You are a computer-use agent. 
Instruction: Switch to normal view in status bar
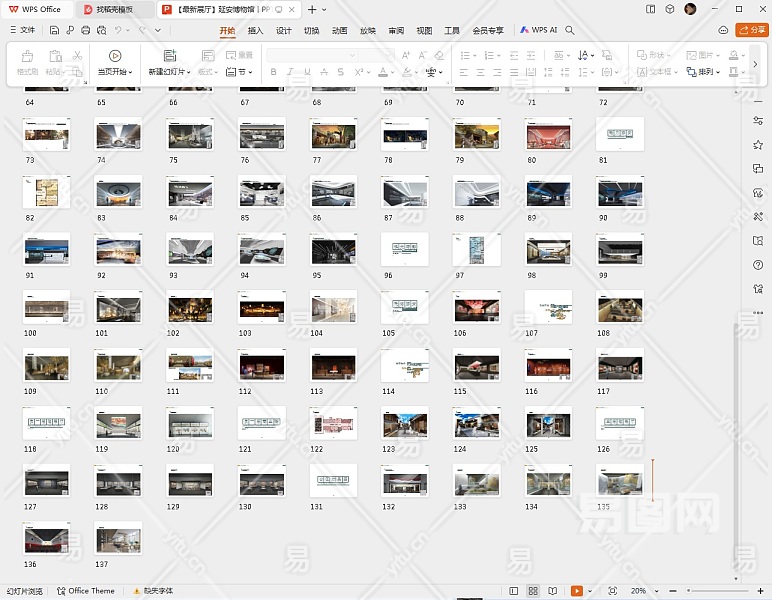[x=514, y=591]
